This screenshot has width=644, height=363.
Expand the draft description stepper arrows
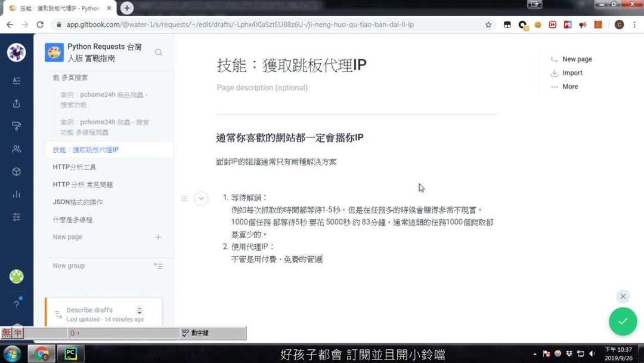140,310
